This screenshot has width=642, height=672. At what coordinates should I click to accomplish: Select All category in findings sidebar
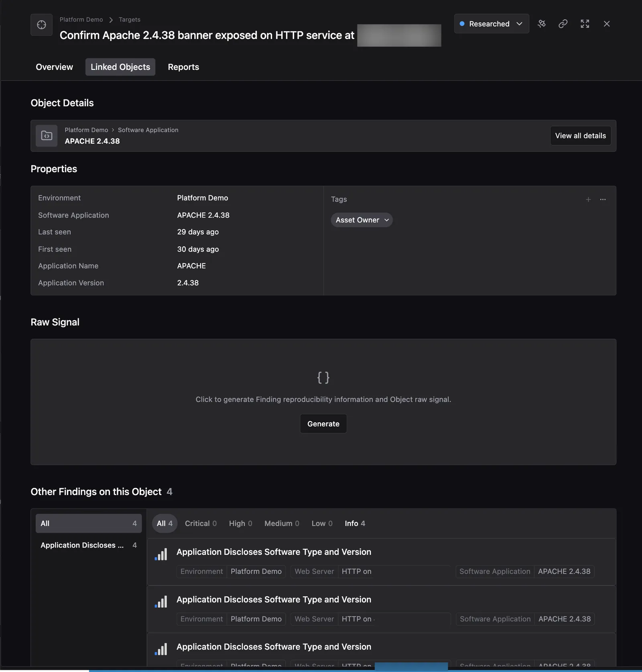pyautogui.click(x=89, y=523)
